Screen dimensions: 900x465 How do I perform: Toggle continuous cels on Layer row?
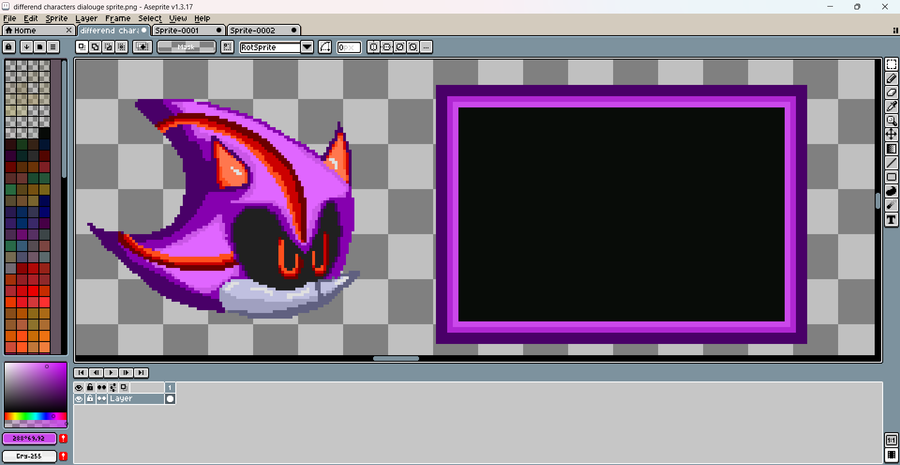point(102,398)
